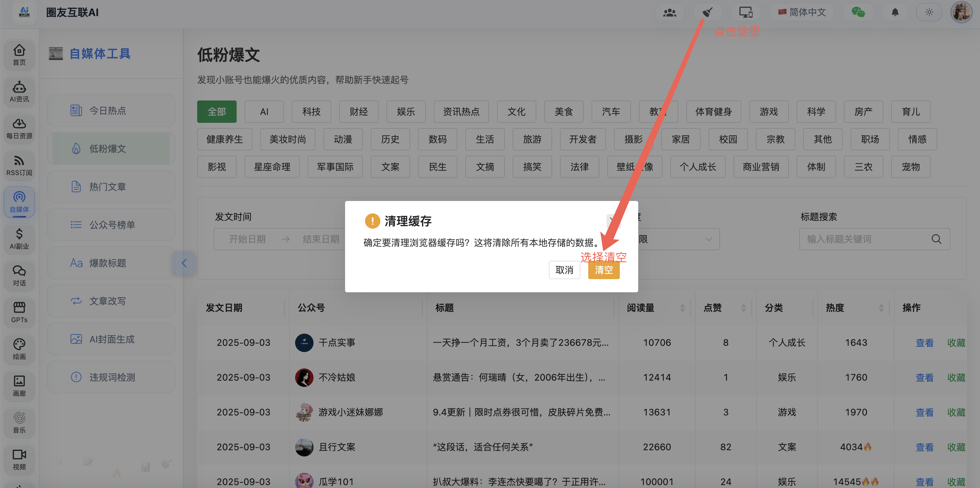Select the 资讯热点 category filter

[x=461, y=112]
